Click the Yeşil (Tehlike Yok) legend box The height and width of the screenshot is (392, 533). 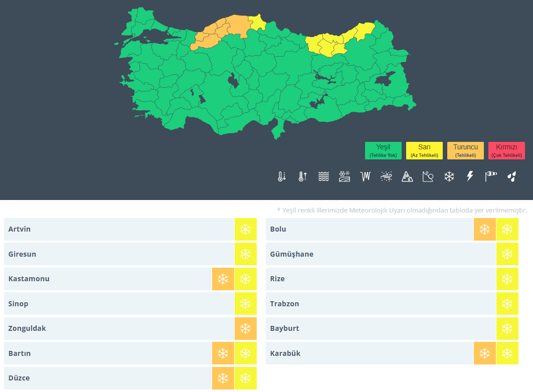383,150
